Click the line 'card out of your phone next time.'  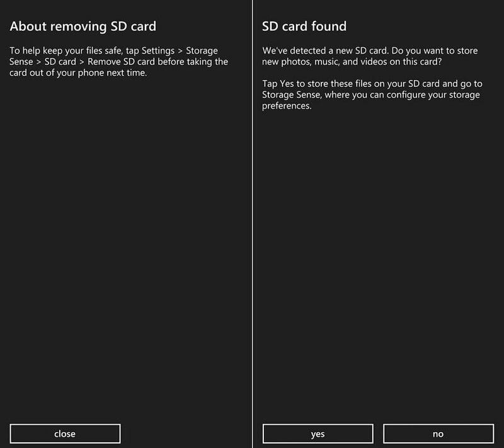(78, 73)
